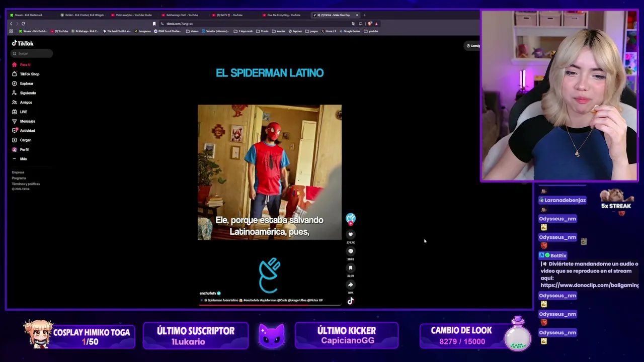Click the video progress bar
This screenshot has height=362, width=644.
(x=270, y=305)
